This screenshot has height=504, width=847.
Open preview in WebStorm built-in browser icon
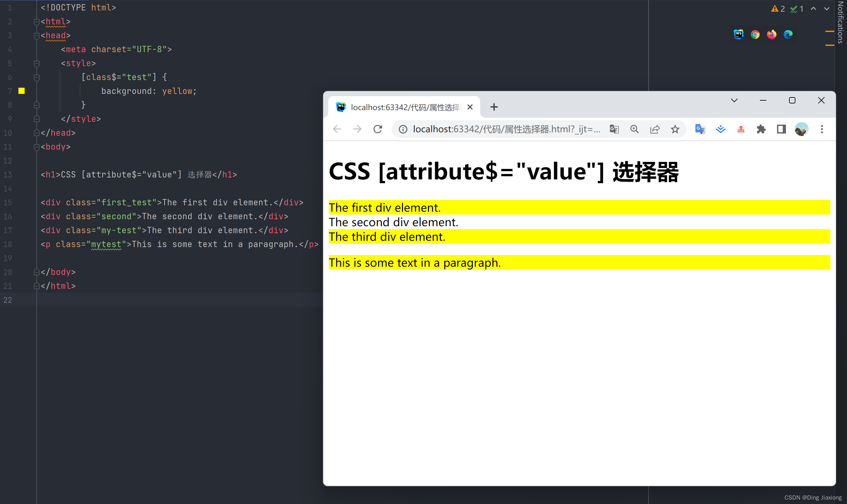739,34
